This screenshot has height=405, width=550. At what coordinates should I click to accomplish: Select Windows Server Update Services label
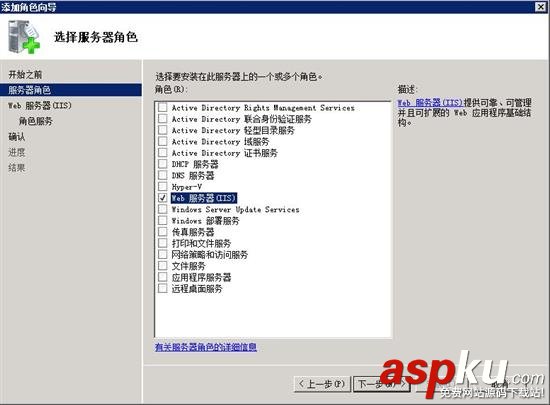click(x=235, y=209)
